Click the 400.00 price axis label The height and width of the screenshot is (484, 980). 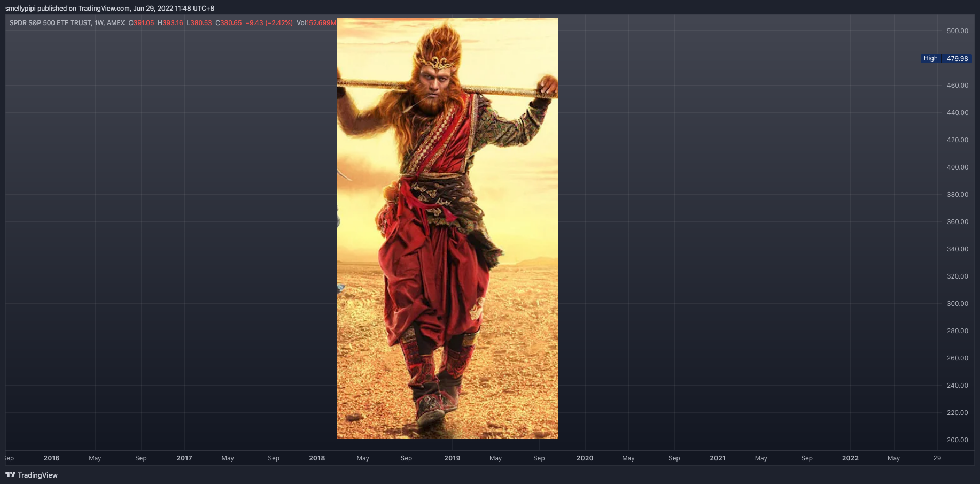(x=958, y=167)
